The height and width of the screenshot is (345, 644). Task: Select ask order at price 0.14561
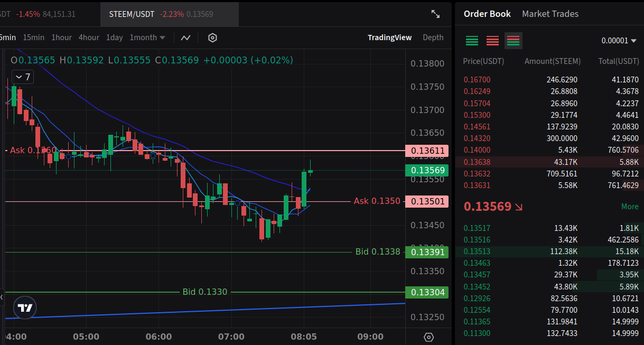click(549, 127)
